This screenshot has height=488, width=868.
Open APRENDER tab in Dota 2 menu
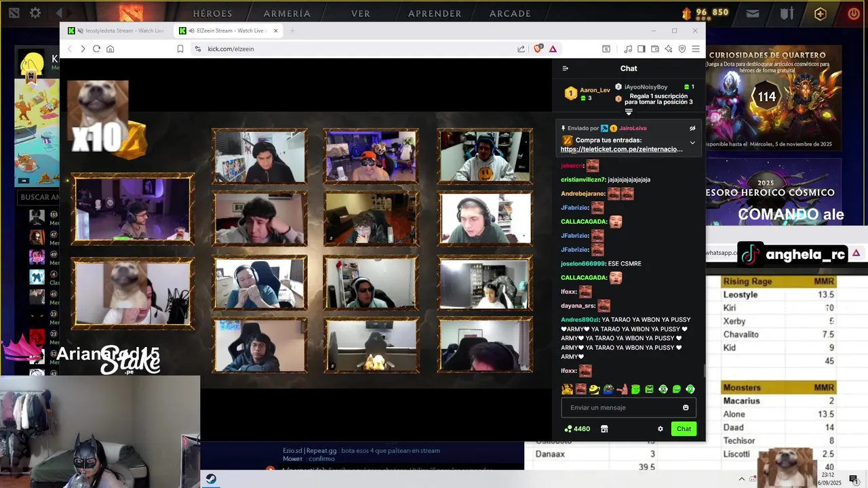pos(435,14)
